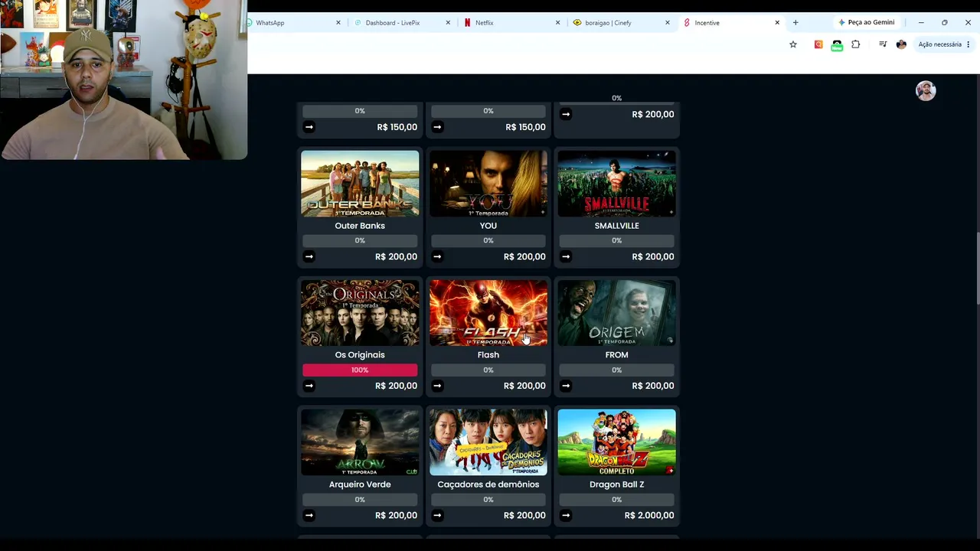Click the Dragon Ball Z 0% progress bar
Screen dimensions: 980x551
click(x=616, y=500)
